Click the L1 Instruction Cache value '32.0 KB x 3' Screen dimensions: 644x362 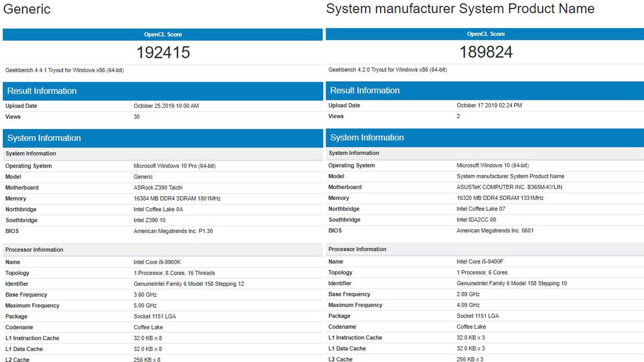[471, 338]
